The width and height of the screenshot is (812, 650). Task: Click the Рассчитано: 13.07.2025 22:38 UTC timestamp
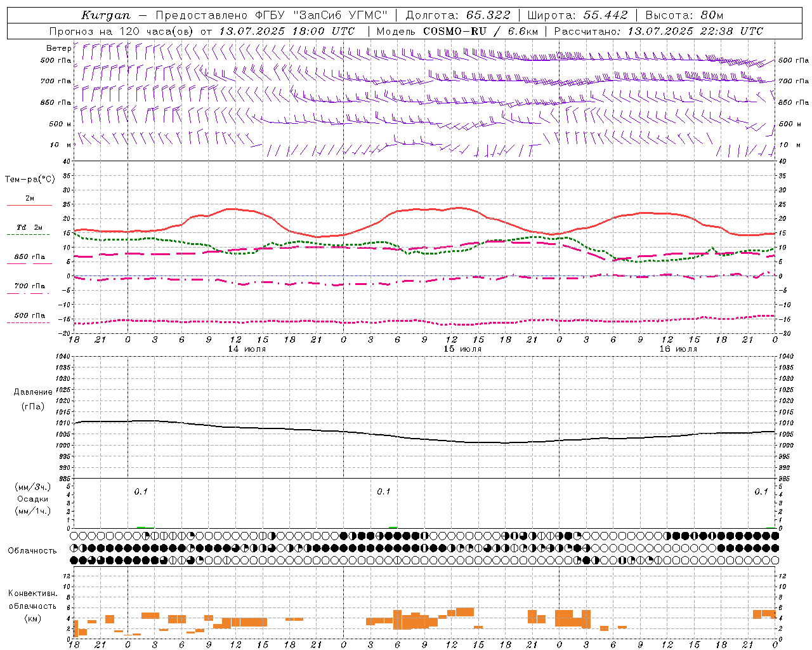[x=658, y=31]
